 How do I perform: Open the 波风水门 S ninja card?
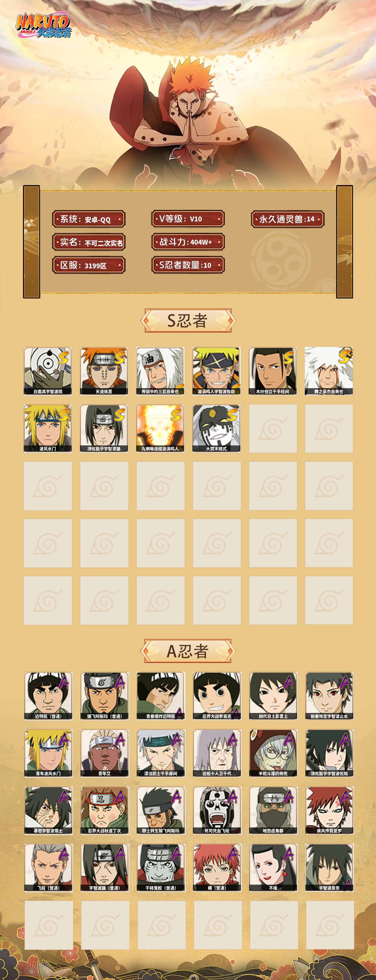pyautogui.click(x=48, y=428)
